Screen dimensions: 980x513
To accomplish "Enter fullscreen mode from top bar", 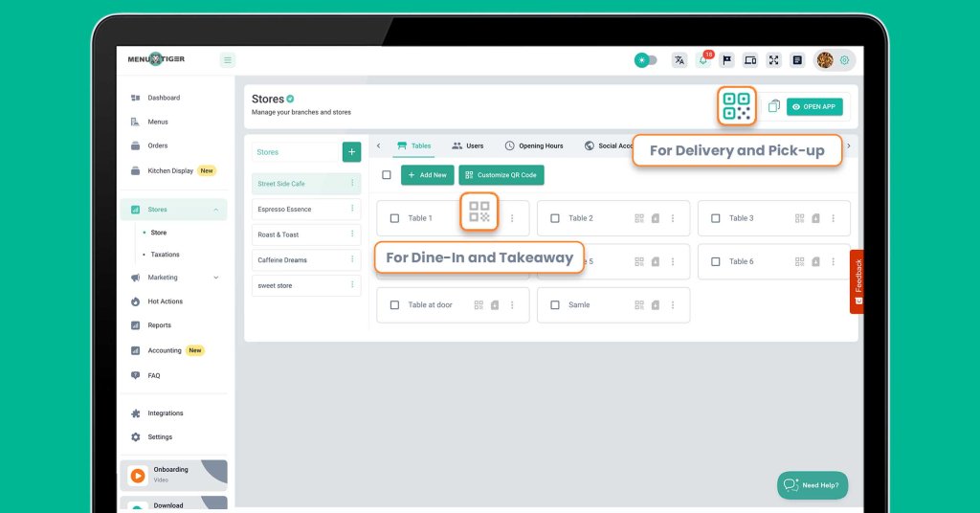I will 774,60.
